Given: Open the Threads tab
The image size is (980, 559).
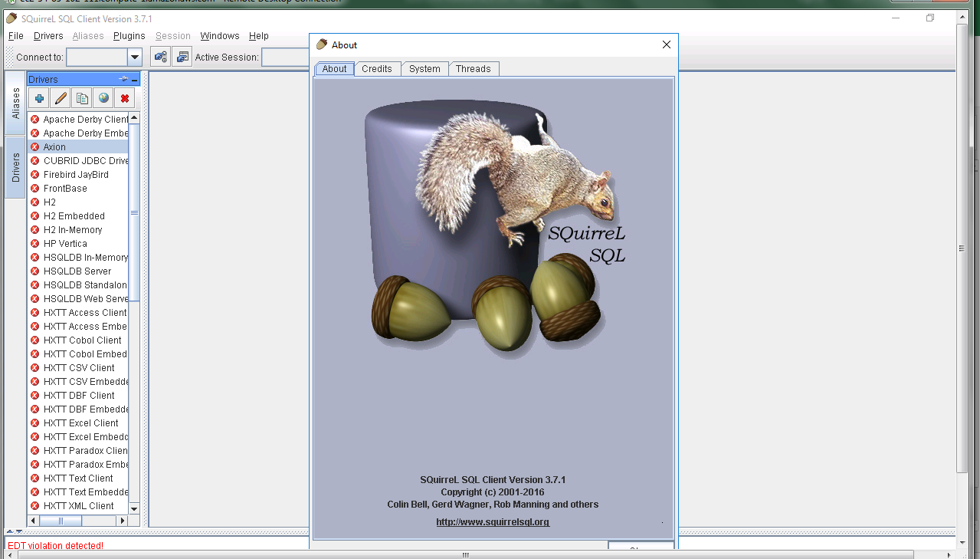Looking at the screenshot, I should 473,69.
